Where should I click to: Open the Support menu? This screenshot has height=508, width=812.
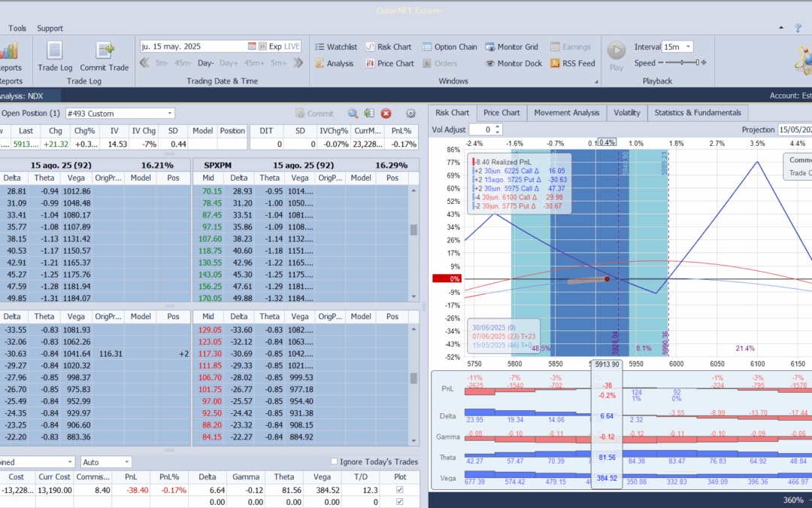pos(50,28)
